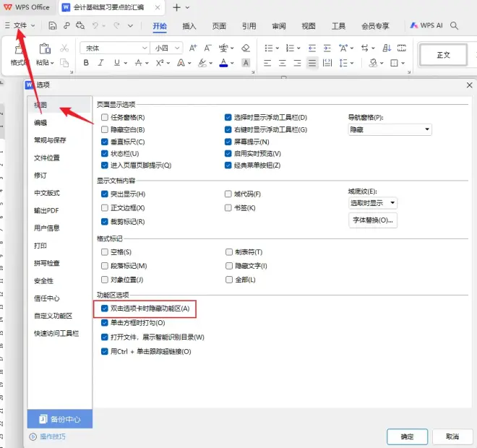Switch to the 页面 ribbon tab
The width and height of the screenshot is (477, 448).
point(219,26)
